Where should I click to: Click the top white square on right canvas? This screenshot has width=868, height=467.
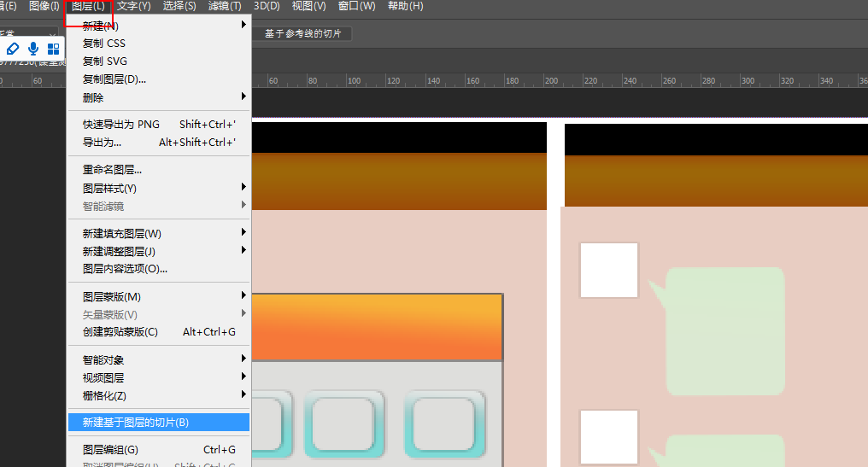click(x=609, y=270)
